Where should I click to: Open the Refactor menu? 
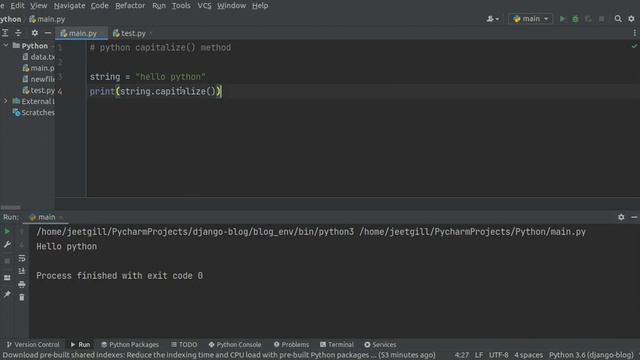tap(130, 6)
